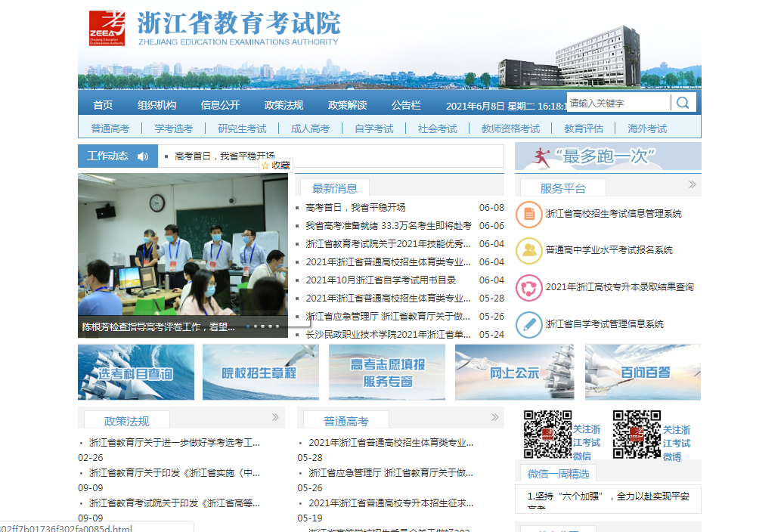Click the 高考志愿填报服务专窗 banner
The height and width of the screenshot is (532, 784).
387,373
